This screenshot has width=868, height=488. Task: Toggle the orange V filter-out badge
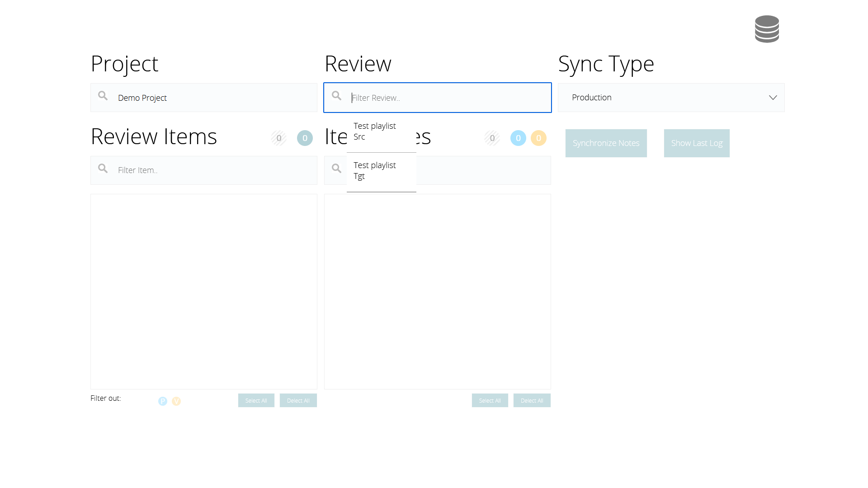pos(176,401)
